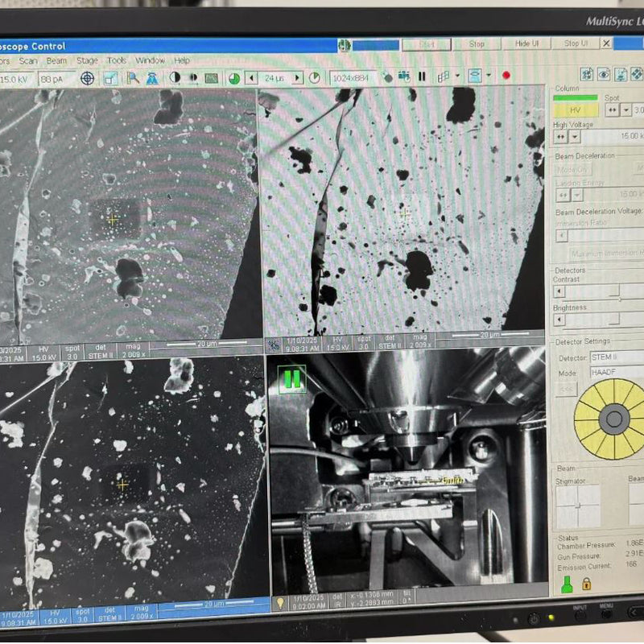Click the beam shift reset target icon
This screenshot has width=644, height=644.
coord(87,78)
